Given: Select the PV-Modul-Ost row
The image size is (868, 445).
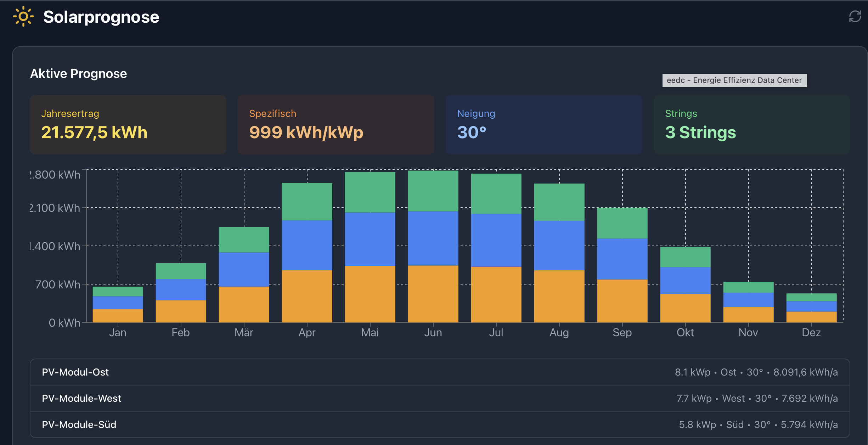Looking at the screenshot, I should pyautogui.click(x=440, y=372).
